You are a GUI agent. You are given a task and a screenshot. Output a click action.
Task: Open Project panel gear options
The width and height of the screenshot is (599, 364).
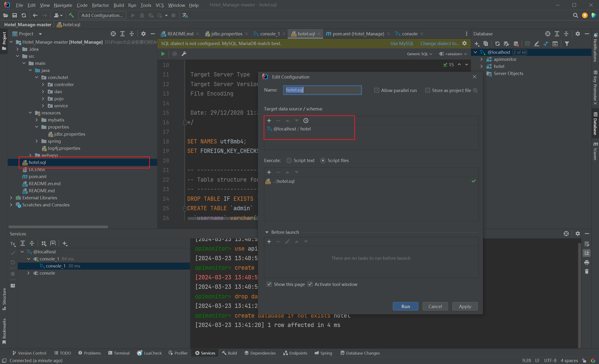point(143,34)
